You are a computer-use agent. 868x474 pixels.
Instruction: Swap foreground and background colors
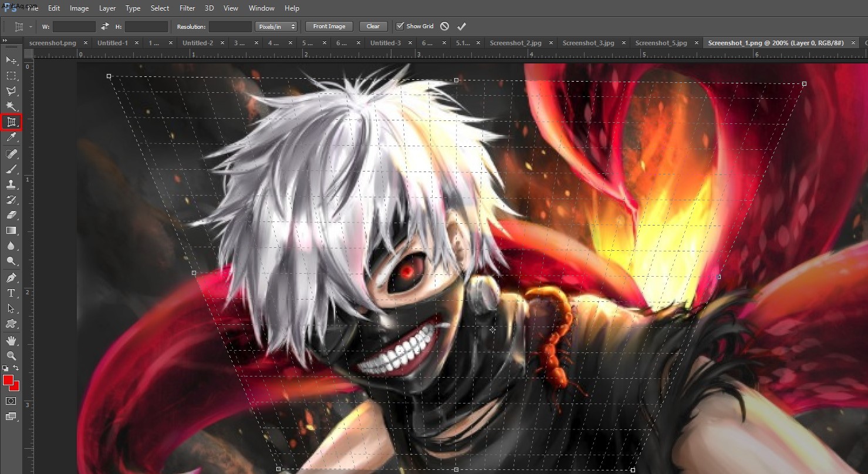[16, 368]
